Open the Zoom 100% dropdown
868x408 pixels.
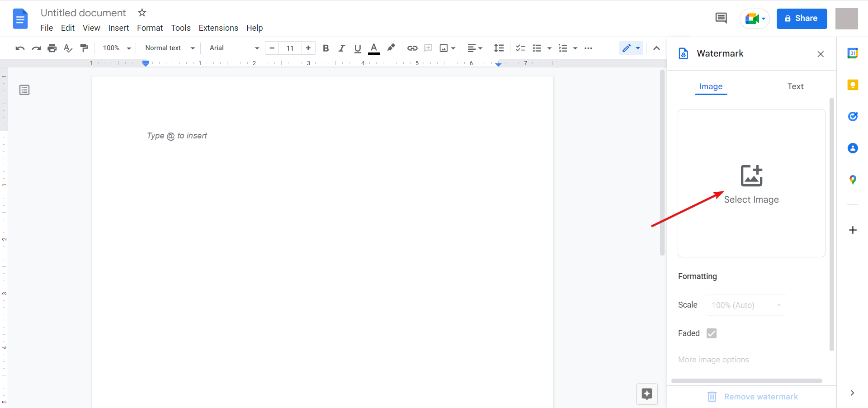coord(117,48)
